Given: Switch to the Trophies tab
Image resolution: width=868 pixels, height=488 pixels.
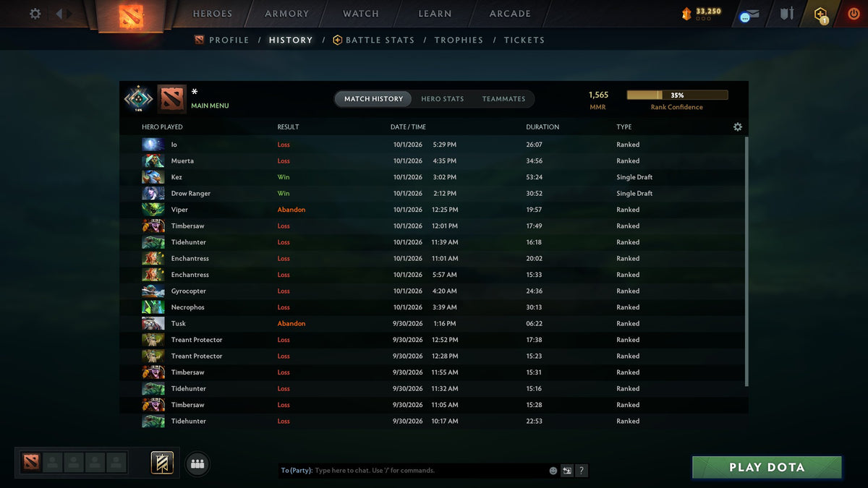Looking at the screenshot, I should pos(459,40).
